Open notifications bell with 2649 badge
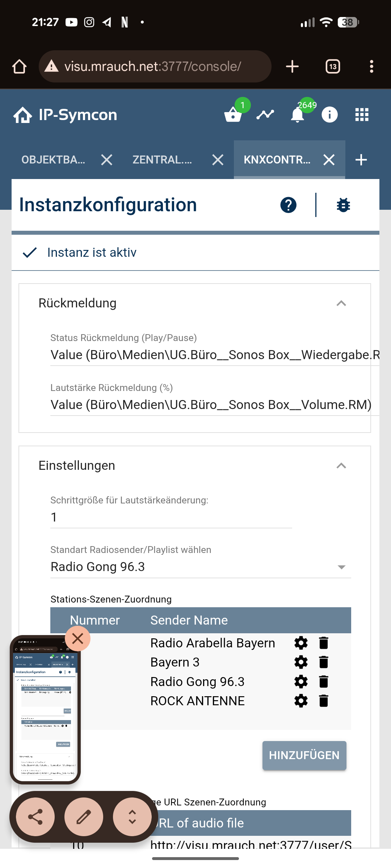This screenshot has width=391, height=868. 298,115
